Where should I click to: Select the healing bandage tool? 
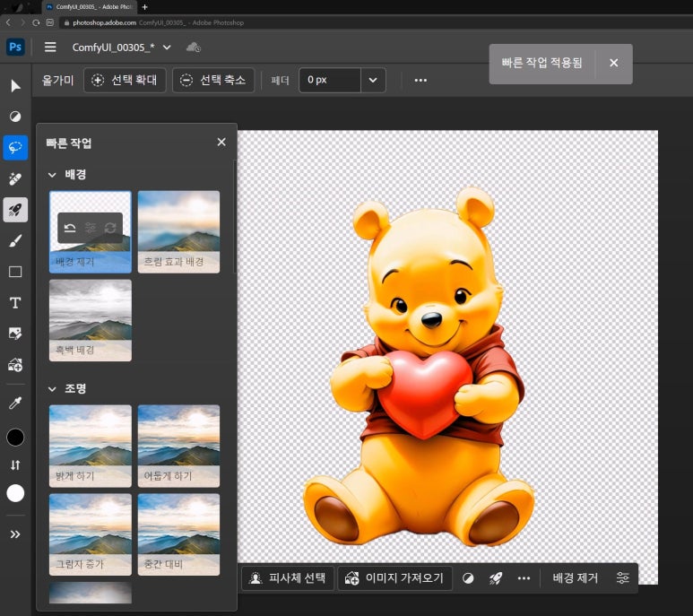(15, 178)
